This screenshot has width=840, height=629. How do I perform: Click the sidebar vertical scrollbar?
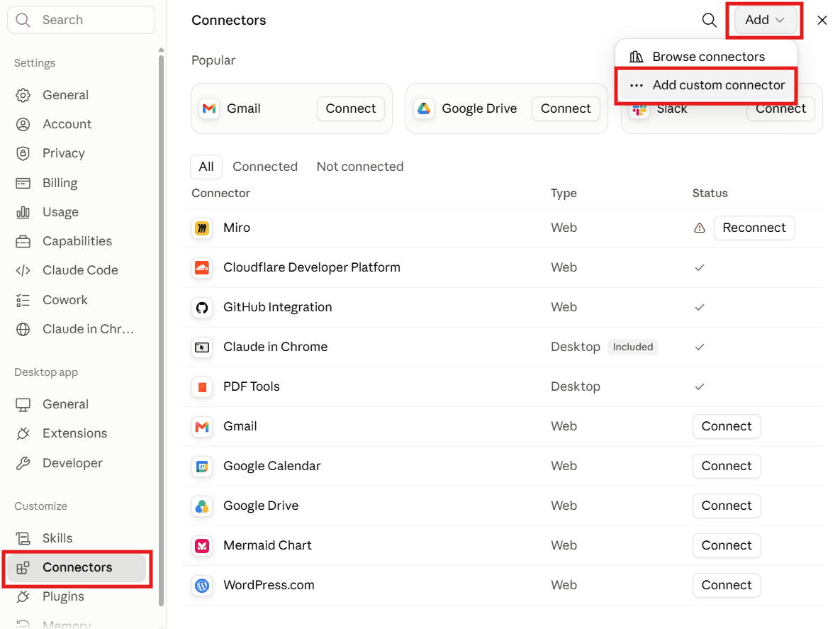click(x=161, y=330)
